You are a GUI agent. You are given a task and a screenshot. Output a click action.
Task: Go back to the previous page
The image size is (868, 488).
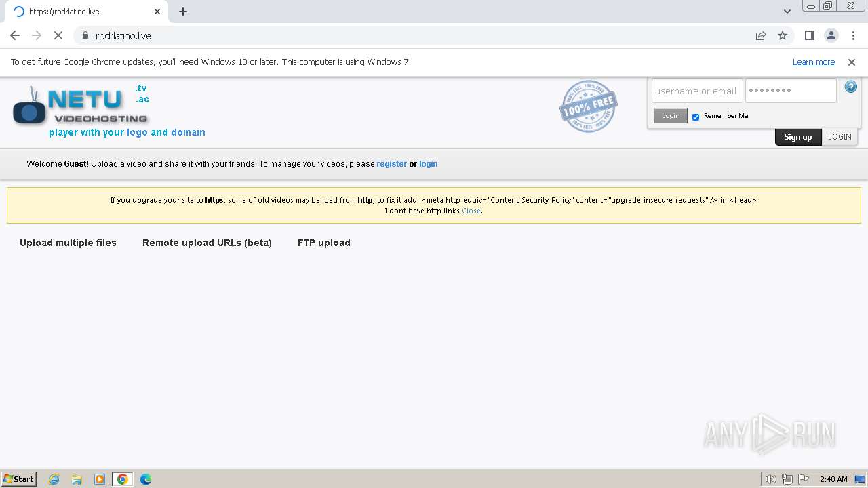coord(15,35)
